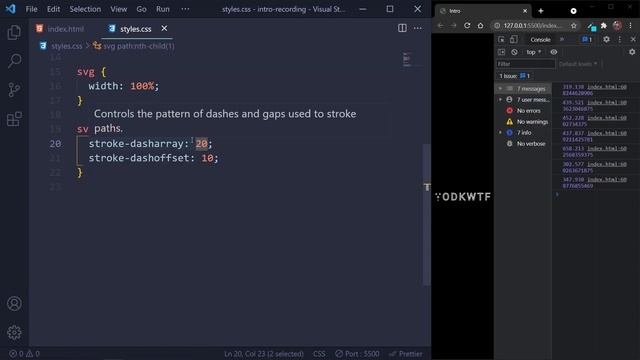The height and width of the screenshot is (360, 640).
Task: Open the Chrome profile avatar
Action: pyautogui.click(x=617, y=25)
